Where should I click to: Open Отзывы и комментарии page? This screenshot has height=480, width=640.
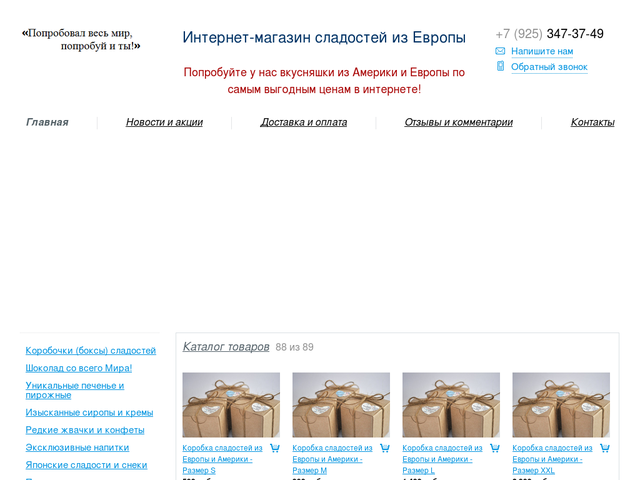[x=458, y=122]
